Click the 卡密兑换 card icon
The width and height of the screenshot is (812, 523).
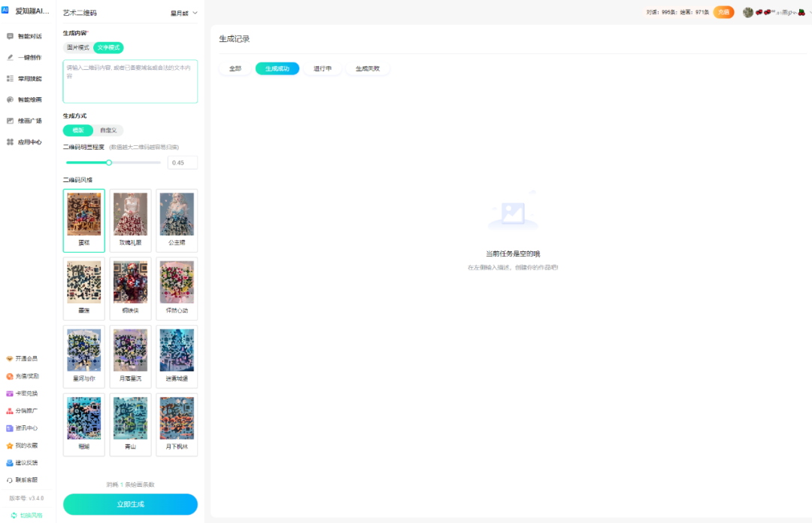click(x=9, y=394)
